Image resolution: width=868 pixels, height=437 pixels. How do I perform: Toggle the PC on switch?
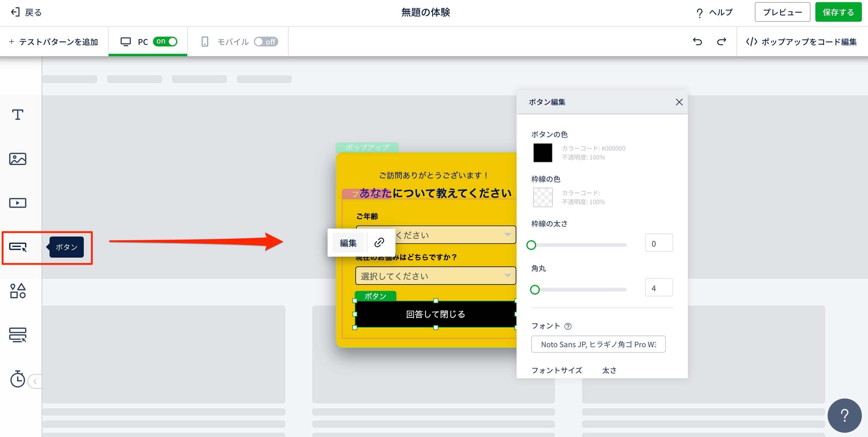(x=165, y=41)
